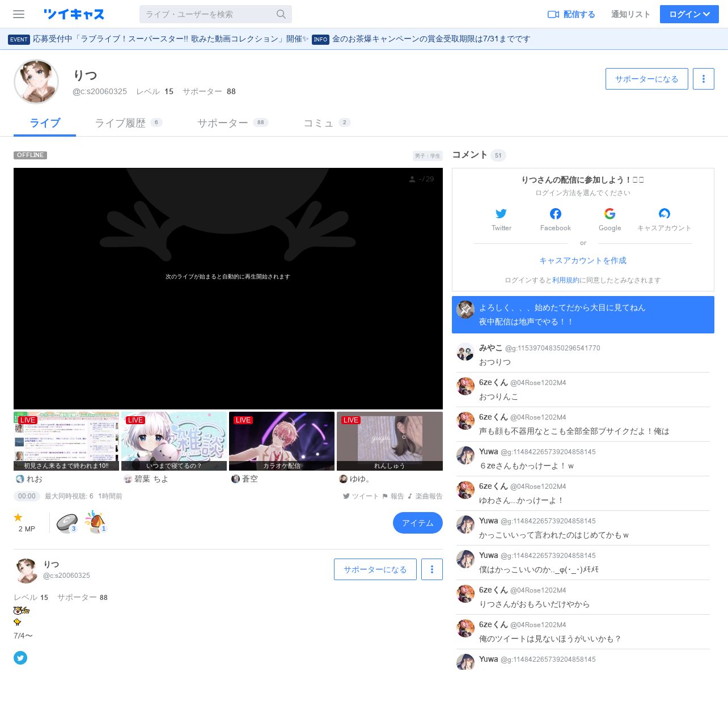The height and width of the screenshot is (706, 728).
Task: Click Yuwa name on はじめてかも comment
Action: pos(488,521)
